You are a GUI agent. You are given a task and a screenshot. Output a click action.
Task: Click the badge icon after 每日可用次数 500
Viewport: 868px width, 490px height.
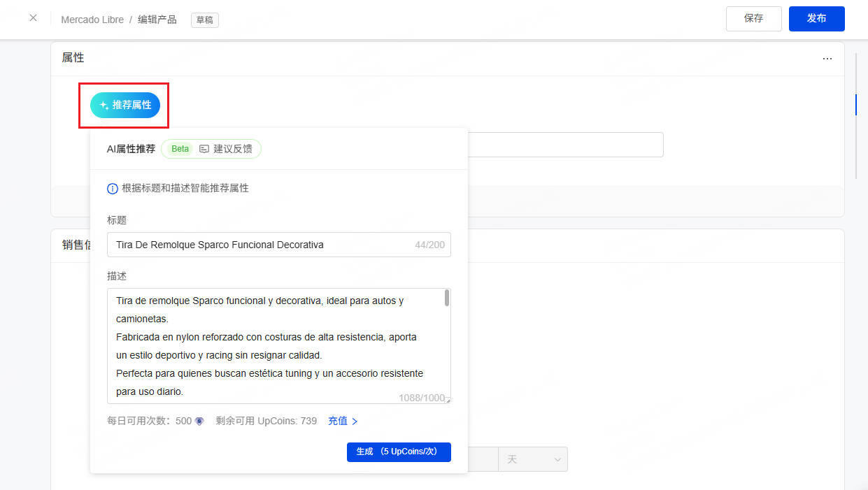(x=199, y=421)
